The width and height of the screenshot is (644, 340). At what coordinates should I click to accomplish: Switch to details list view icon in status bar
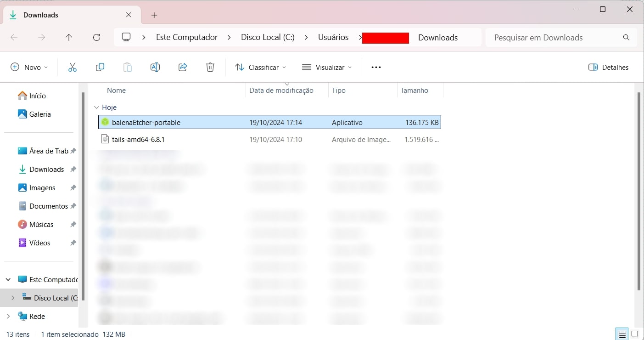[622, 334]
